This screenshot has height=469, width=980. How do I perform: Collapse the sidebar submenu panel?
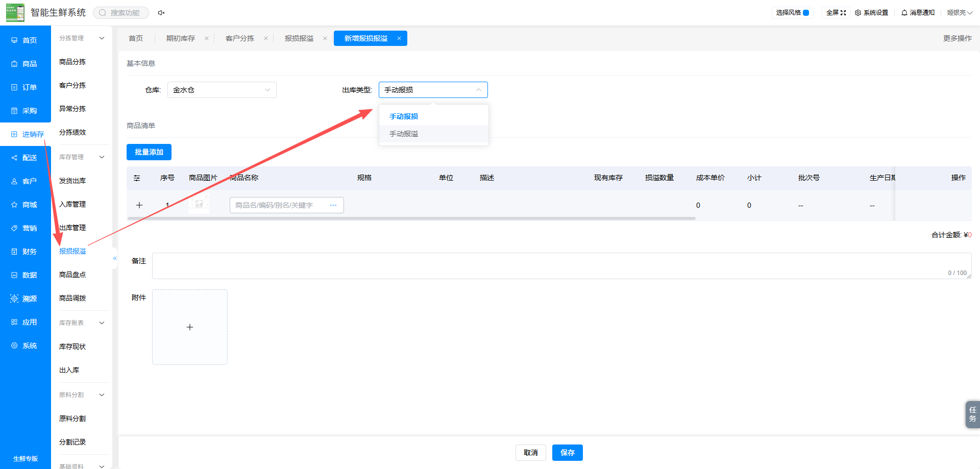coord(115,258)
